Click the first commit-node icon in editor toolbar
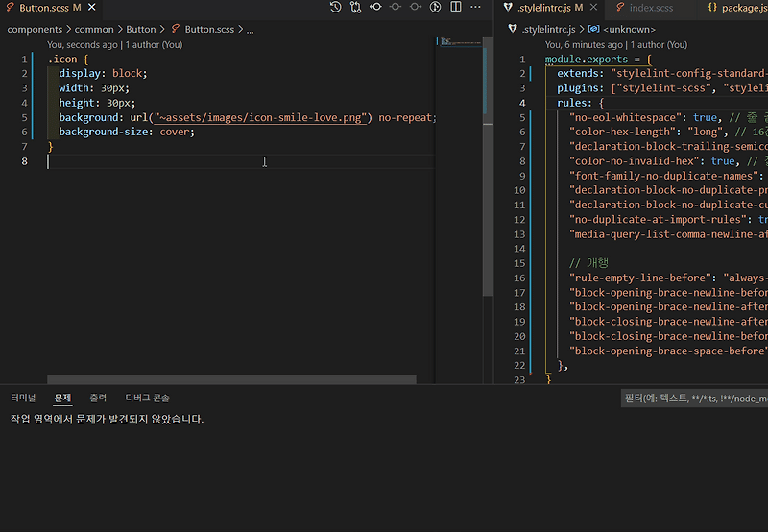 click(x=375, y=8)
